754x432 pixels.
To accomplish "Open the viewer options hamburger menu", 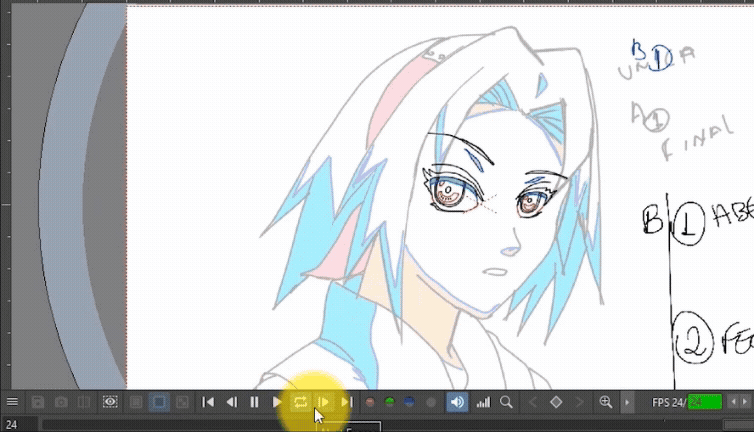I will (13, 402).
